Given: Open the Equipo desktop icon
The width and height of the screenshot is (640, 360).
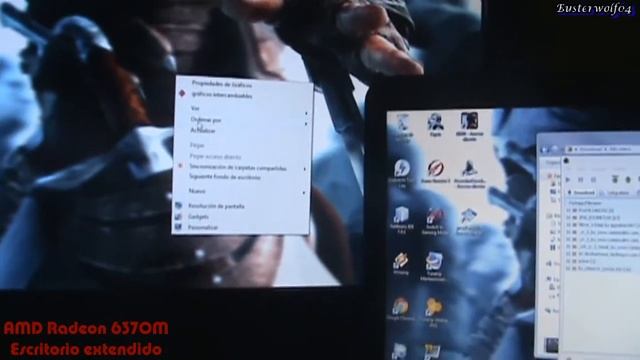Looking at the screenshot, I should point(435,125).
